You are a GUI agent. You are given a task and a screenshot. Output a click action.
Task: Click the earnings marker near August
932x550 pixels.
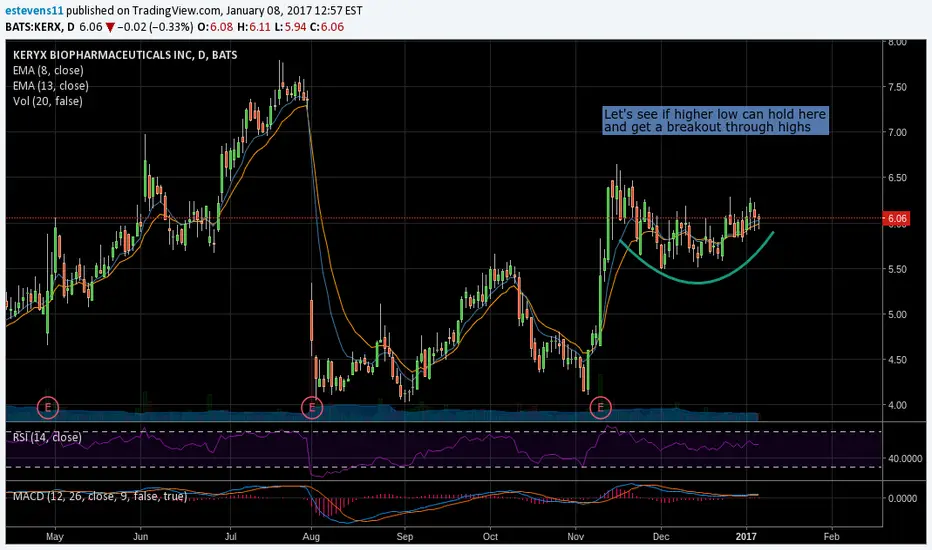(312, 407)
